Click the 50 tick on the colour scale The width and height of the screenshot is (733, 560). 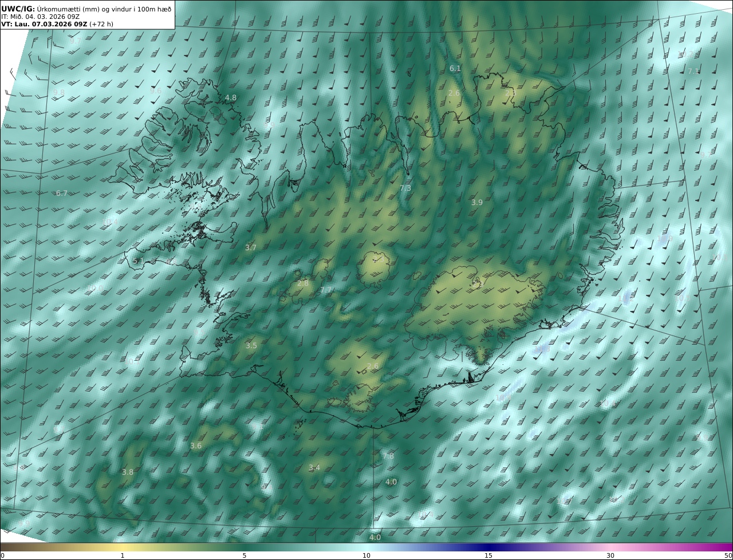click(728, 555)
